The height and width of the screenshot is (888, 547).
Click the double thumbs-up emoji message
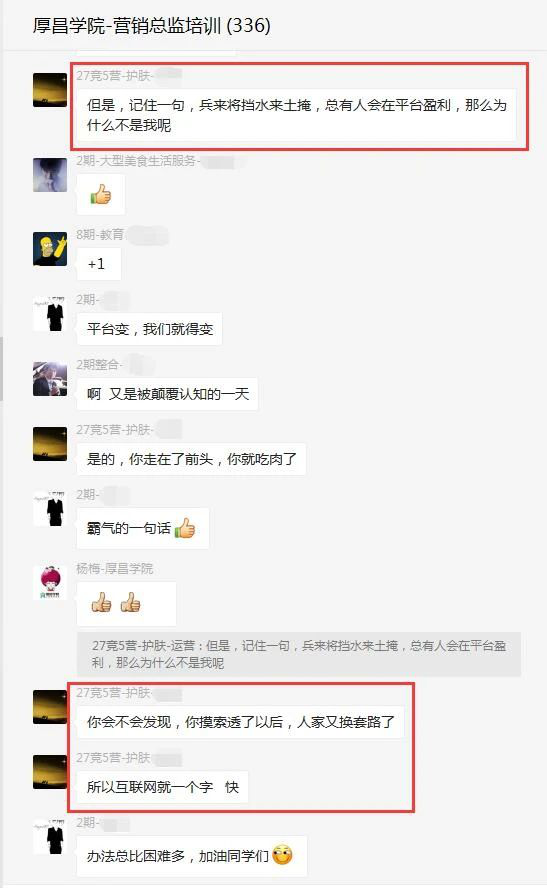(x=126, y=604)
